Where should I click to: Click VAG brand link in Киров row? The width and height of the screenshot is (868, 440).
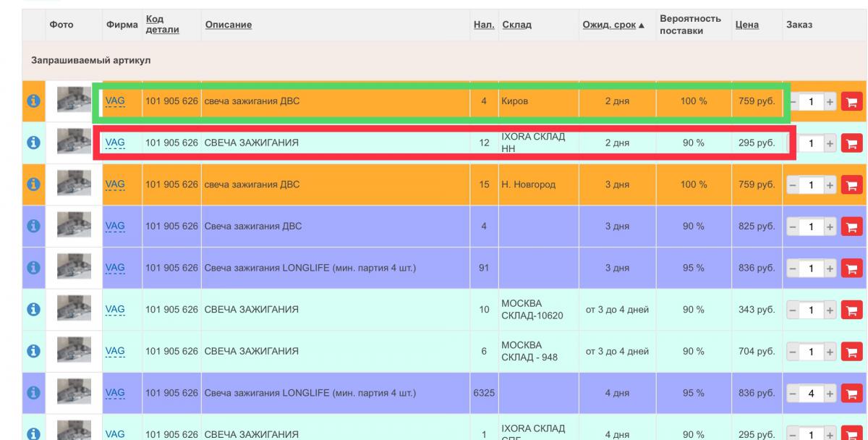(x=116, y=102)
